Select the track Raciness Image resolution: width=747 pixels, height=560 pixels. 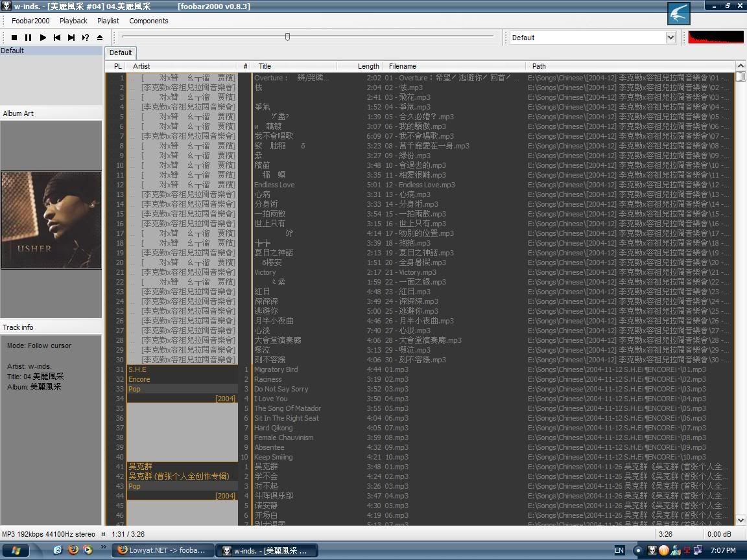[x=268, y=380]
